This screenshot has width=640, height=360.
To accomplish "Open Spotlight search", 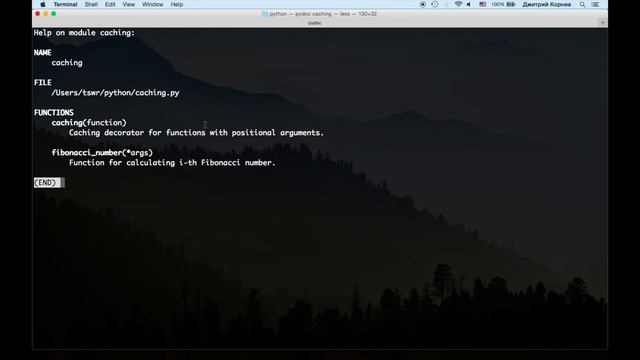I will pyautogui.click(x=582, y=4).
